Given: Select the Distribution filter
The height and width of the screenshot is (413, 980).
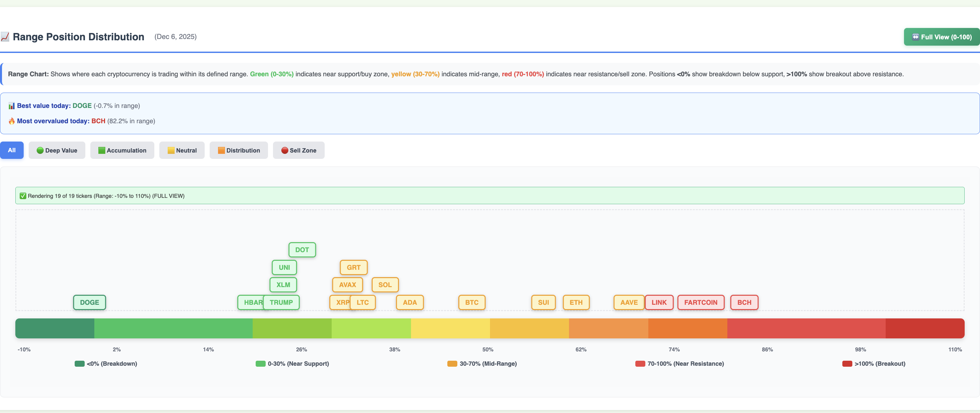Looking at the screenshot, I should 239,150.
